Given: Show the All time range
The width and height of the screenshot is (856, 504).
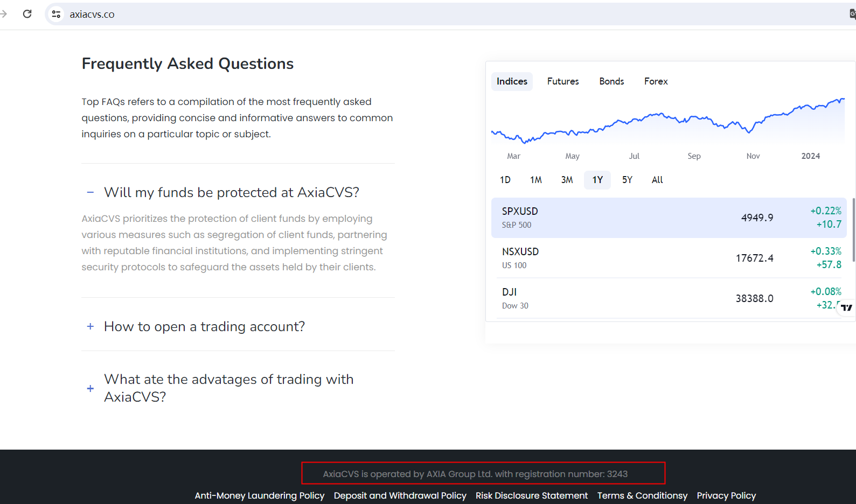Looking at the screenshot, I should pos(657,180).
